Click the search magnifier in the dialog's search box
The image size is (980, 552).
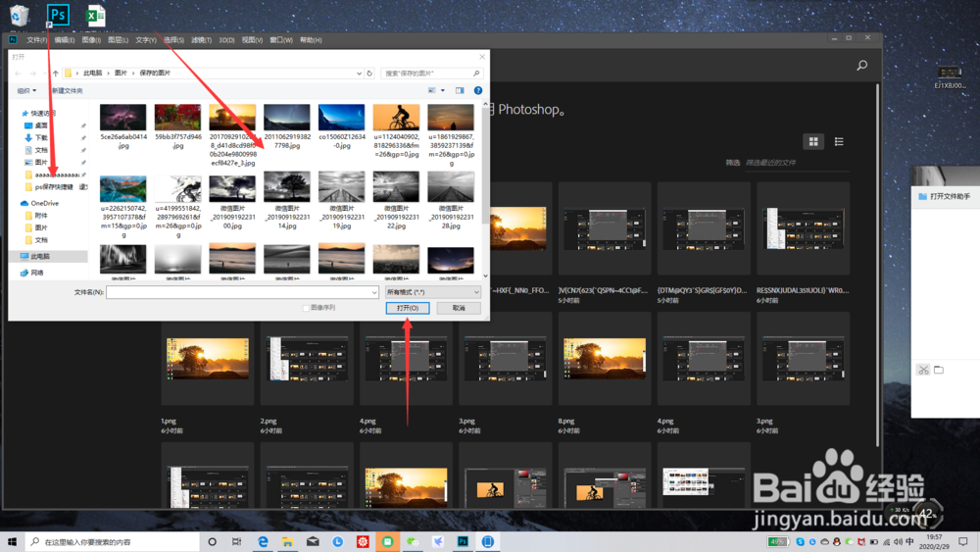pyautogui.click(x=475, y=74)
